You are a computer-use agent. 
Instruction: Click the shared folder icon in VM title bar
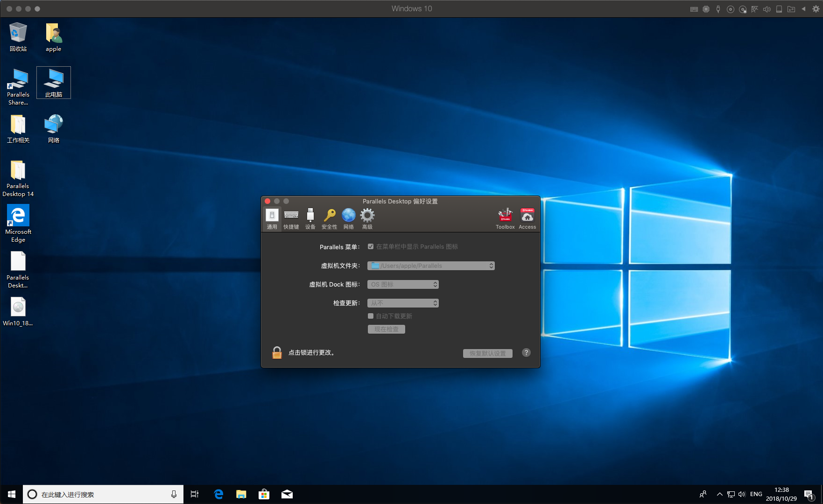click(791, 9)
